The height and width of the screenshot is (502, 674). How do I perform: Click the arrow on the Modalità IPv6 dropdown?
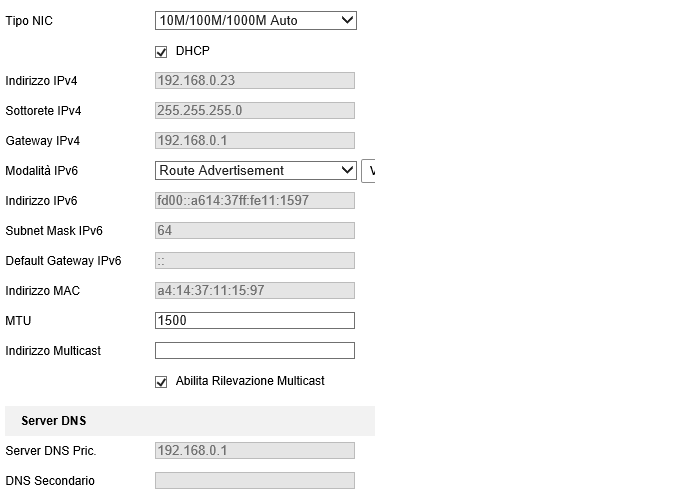(x=347, y=171)
